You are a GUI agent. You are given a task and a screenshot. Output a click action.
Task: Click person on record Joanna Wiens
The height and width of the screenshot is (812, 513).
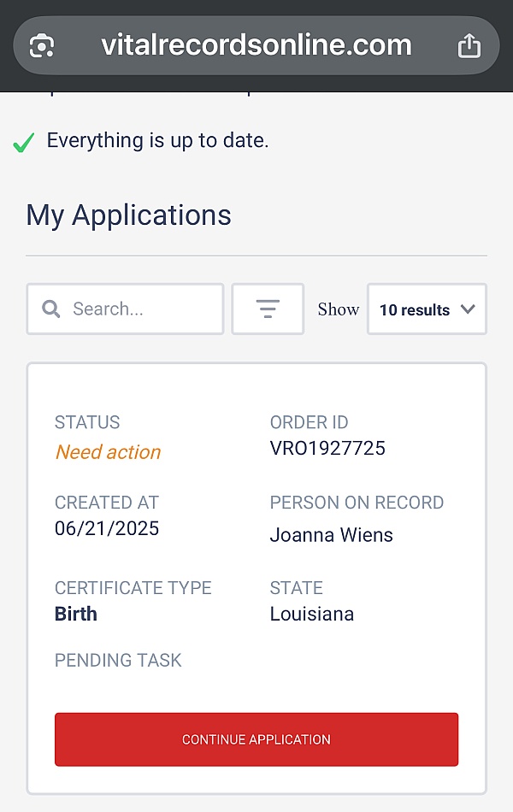pyautogui.click(x=332, y=535)
